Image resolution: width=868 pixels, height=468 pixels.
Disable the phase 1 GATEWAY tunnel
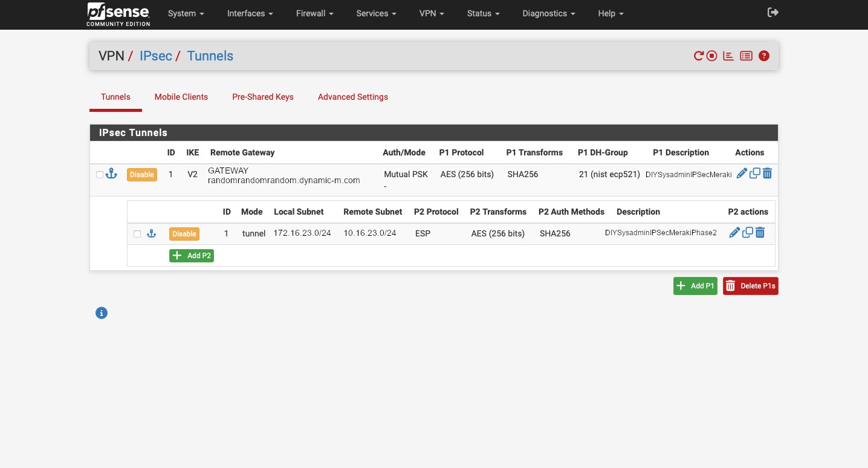coord(142,175)
